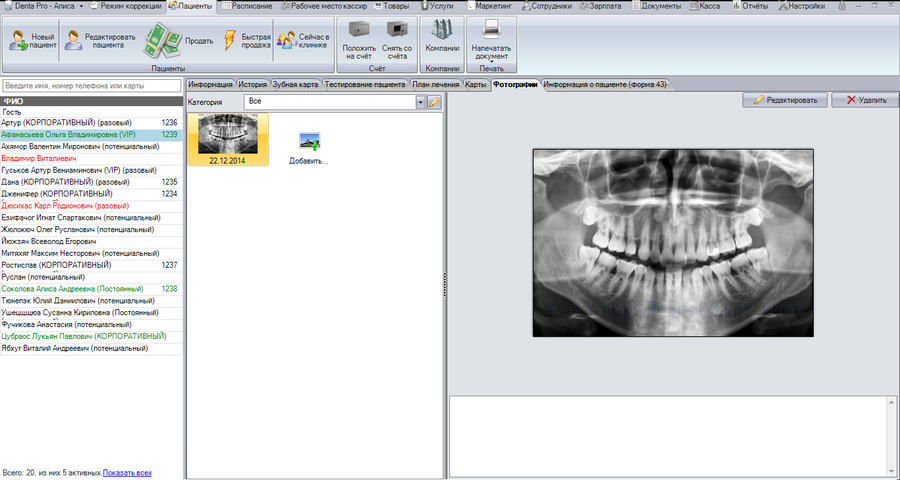Screen dimensions: 900x480
Task: Click the Редактировать photo button
Action: point(785,100)
